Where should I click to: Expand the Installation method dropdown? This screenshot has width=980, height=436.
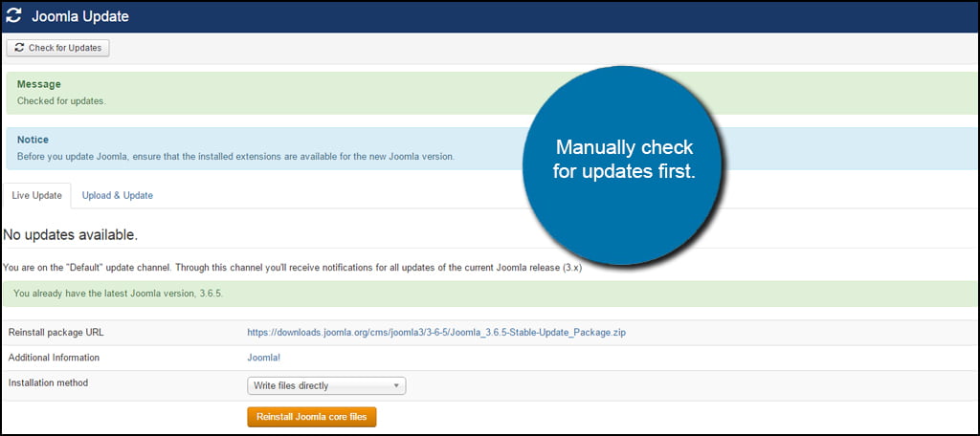point(326,386)
